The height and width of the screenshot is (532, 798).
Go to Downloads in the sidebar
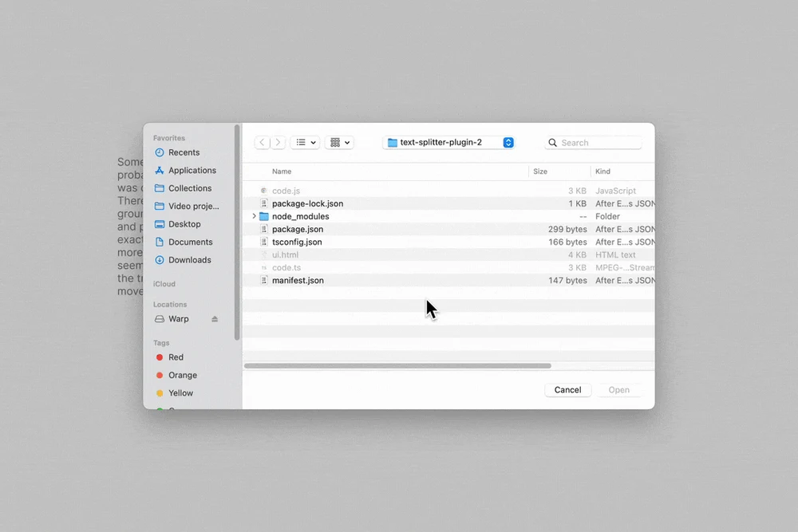tap(189, 260)
